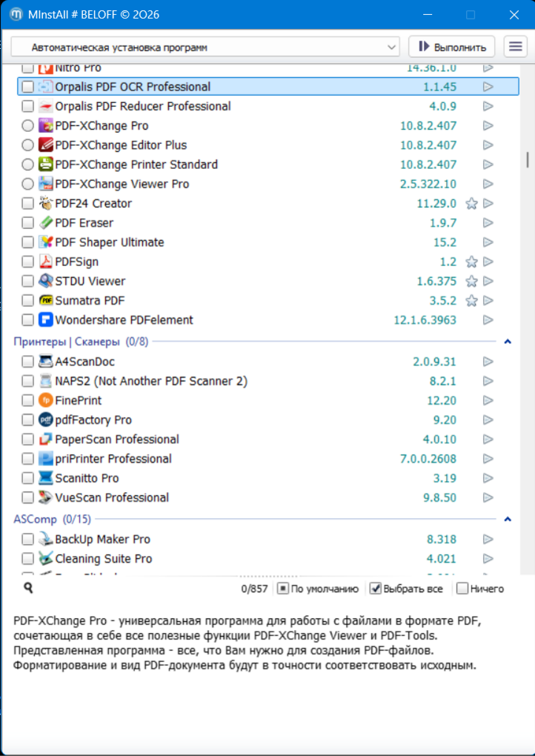This screenshot has width=535, height=756.
Task: Click the 'ASComp (0/15)' group header
Action: pos(52,520)
